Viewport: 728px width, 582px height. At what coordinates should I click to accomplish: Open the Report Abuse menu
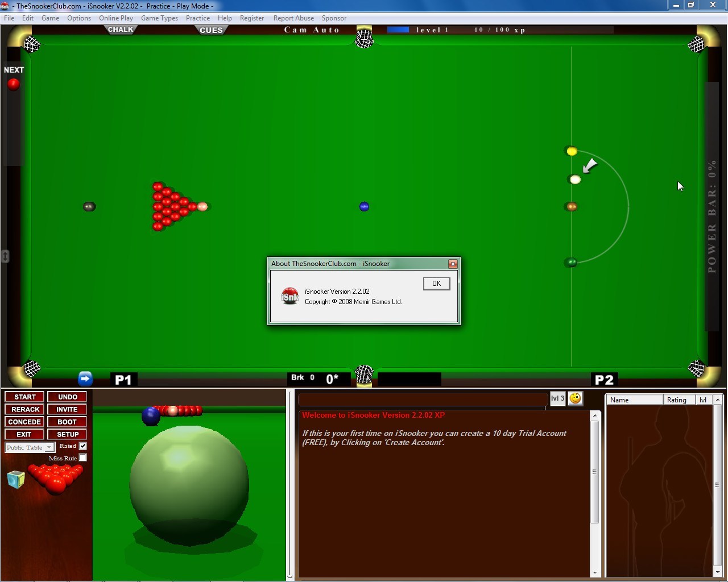pyautogui.click(x=293, y=18)
